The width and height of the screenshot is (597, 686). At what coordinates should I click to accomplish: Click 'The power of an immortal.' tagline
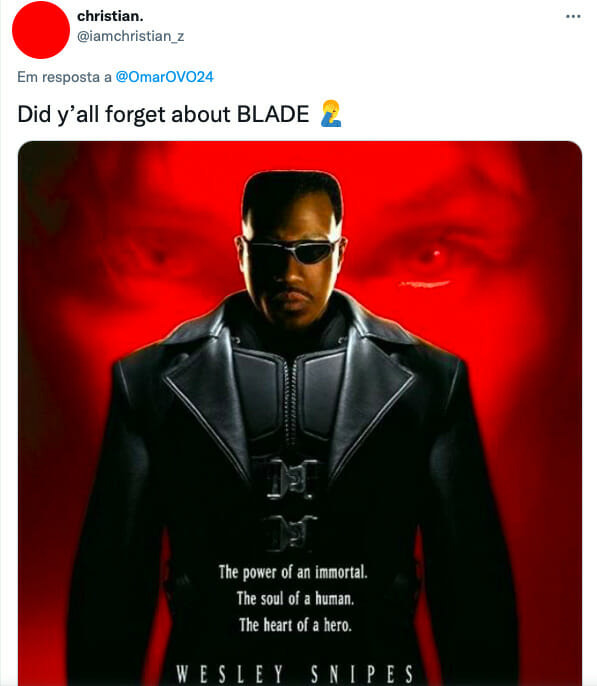[x=293, y=572]
